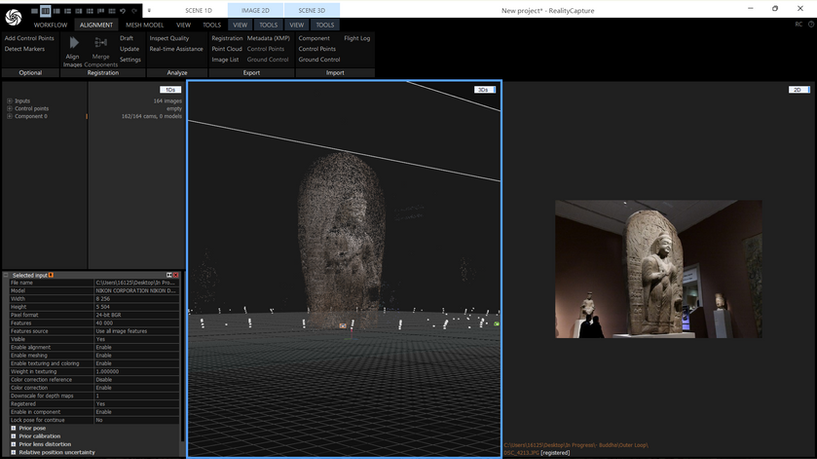Click the help icon near RC
Screen dimensions: 817x459
809,24
